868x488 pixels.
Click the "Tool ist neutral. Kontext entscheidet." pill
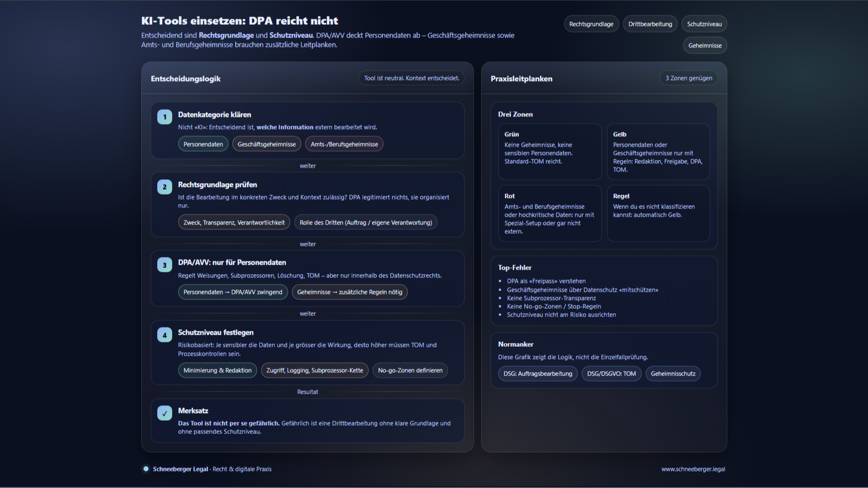[x=412, y=78]
